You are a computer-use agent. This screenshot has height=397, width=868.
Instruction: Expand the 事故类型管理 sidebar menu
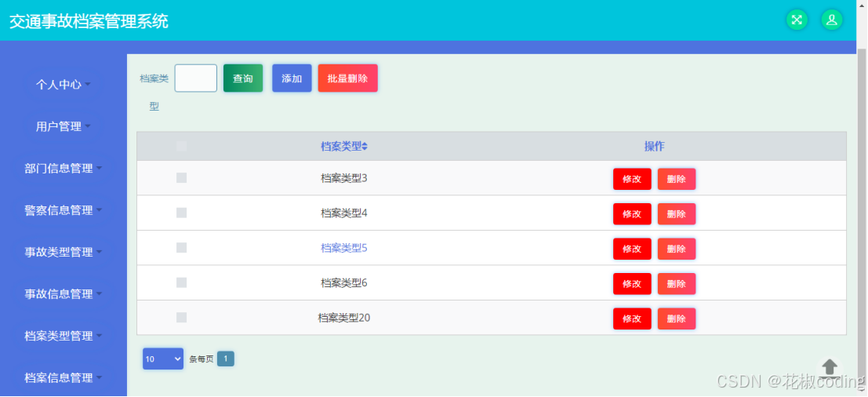click(63, 252)
